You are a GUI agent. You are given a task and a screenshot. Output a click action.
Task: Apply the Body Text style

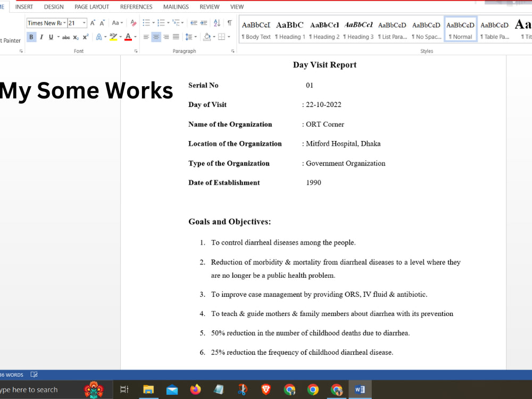[x=256, y=30]
